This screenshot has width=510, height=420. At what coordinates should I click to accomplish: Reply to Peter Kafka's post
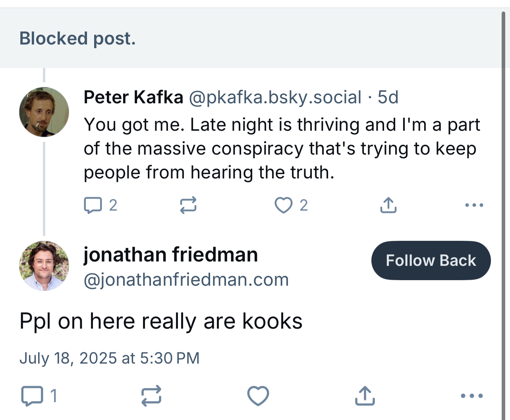[x=93, y=205]
